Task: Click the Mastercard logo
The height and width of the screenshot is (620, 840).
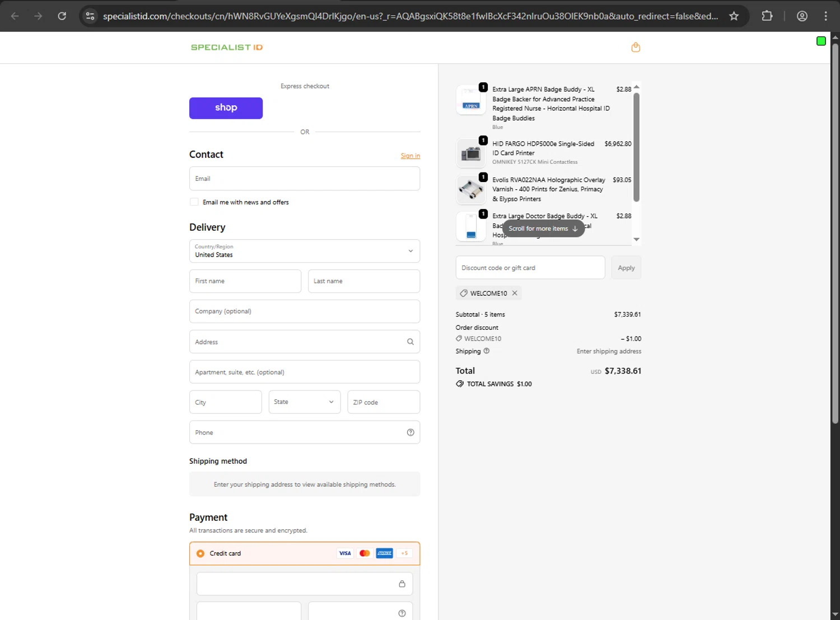Action: [x=365, y=553]
